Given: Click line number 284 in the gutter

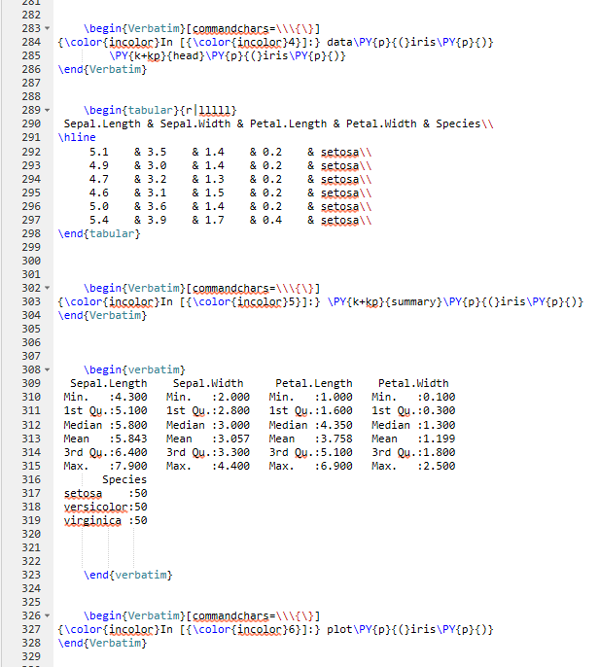Looking at the screenshot, I should (x=31, y=42).
